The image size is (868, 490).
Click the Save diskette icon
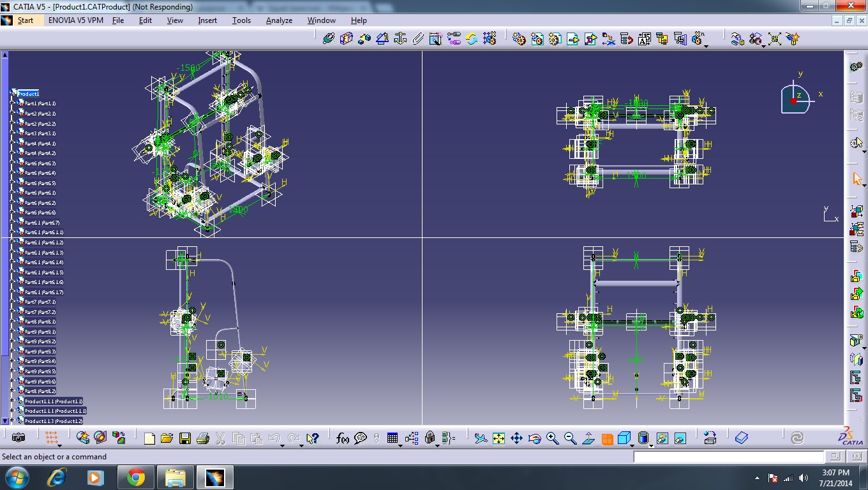tap(185, 438)
